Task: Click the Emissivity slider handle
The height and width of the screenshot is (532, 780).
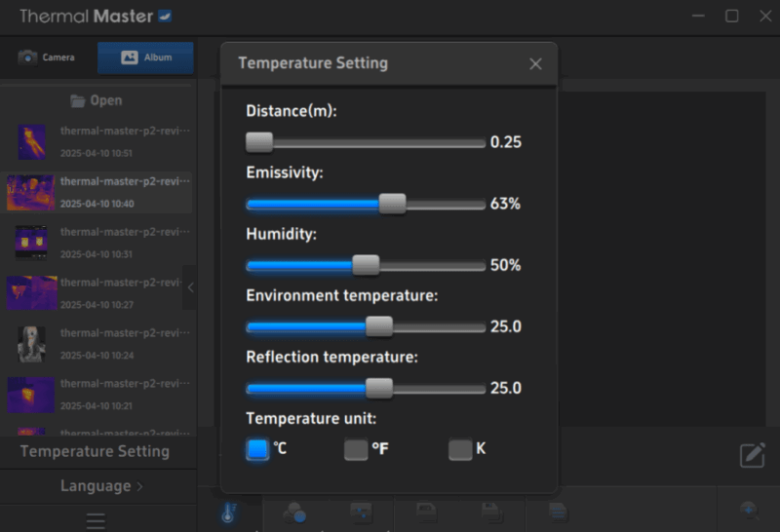Action: click(x=393, y=204)
